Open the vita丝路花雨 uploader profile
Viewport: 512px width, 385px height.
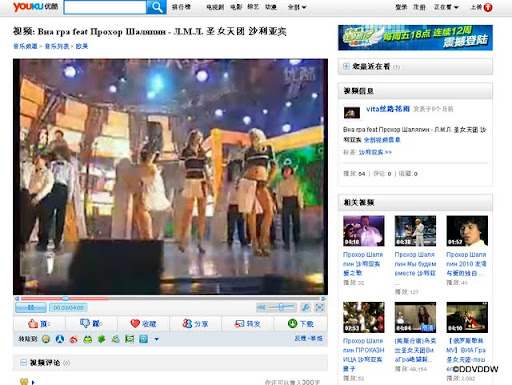pos(388,109)
